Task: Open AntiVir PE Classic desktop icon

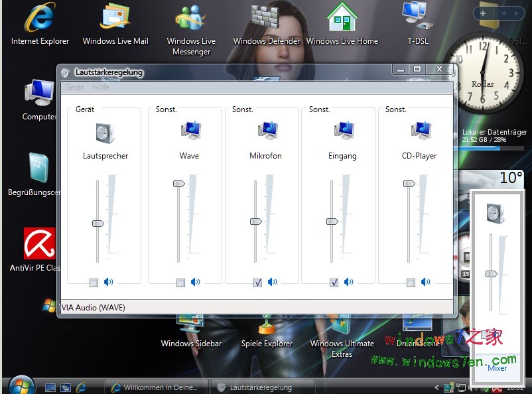Action: click(x=38, y=244)
